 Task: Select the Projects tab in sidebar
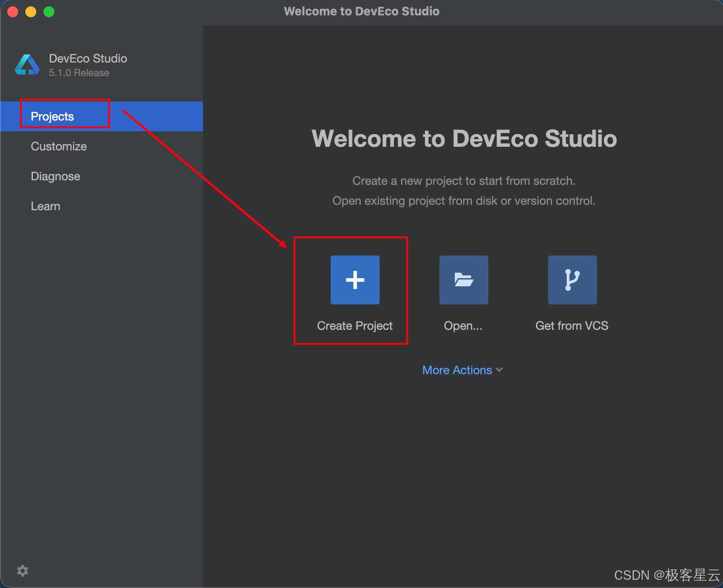[101, 116]
